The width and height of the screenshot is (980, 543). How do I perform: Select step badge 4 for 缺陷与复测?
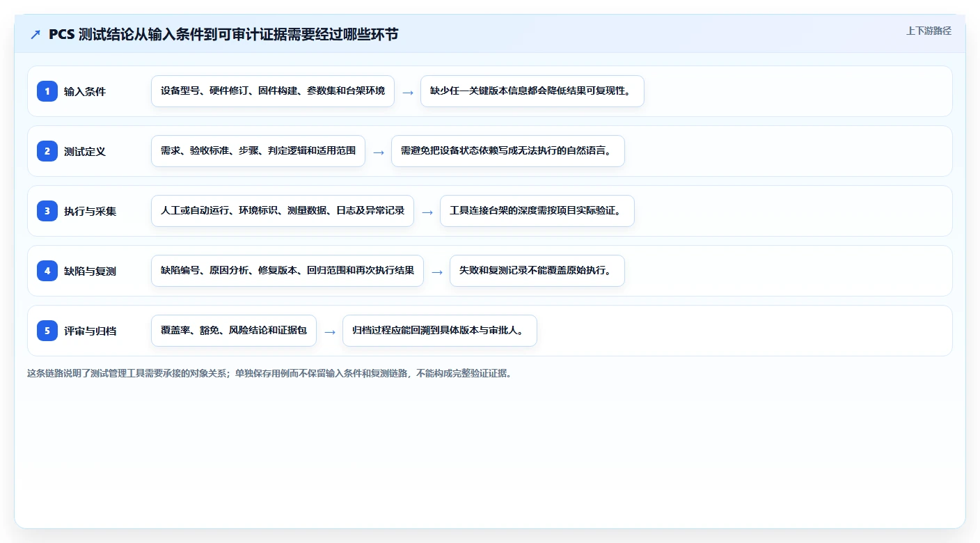tap(47, 270)
